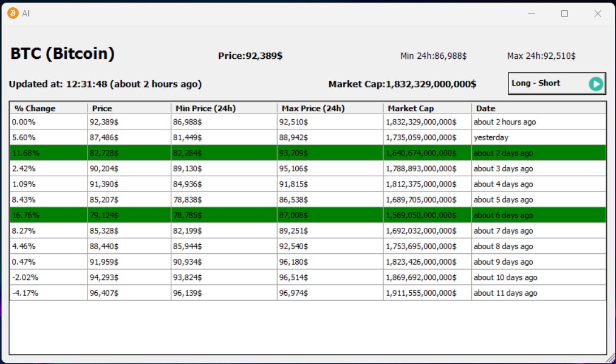Click the Updated at: 12:31:48 label
The height and width of the screenshot is (364, 616).
(x=105, y=84)
